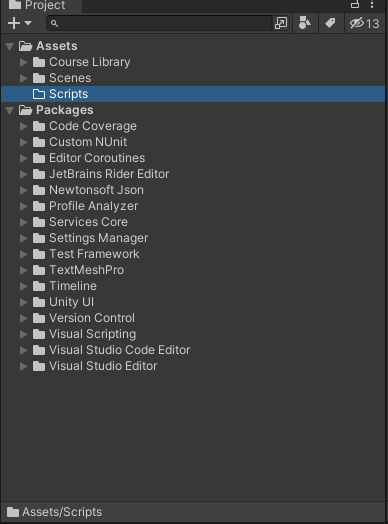Screen dimensions: 388x524
Task: Select the Profile Analyzer package
Action: [x=94, y=206]
